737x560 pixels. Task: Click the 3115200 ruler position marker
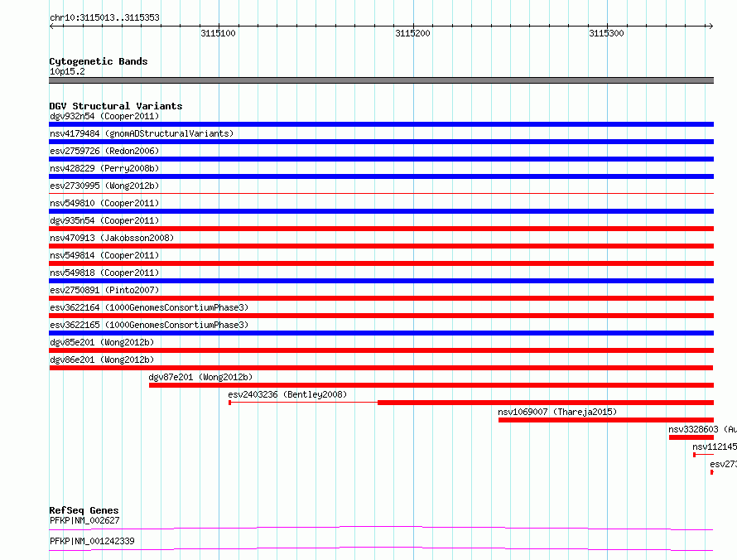pyautogui.click(x=412, y=33)
